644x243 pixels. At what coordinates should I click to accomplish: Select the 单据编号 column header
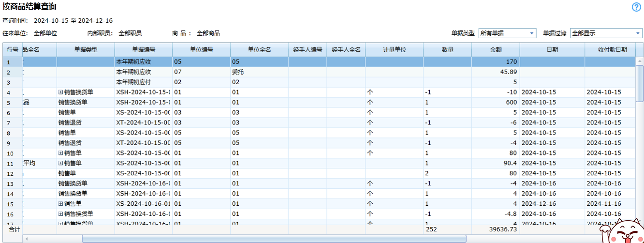click(143, 50)
